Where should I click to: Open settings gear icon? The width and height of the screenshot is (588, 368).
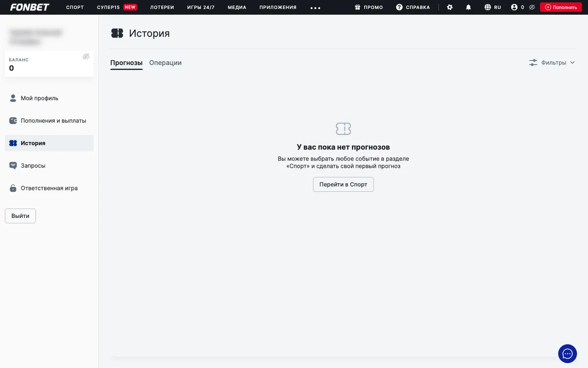450,7
